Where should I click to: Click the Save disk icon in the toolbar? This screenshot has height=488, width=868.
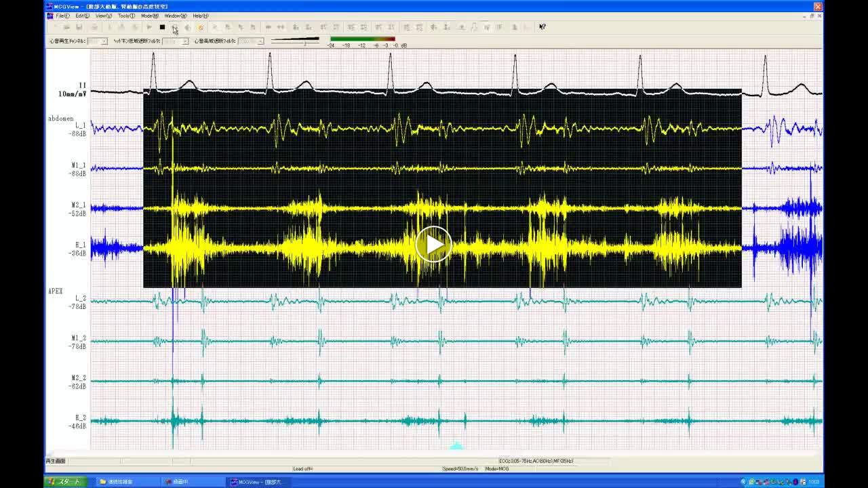coord(79,27)
